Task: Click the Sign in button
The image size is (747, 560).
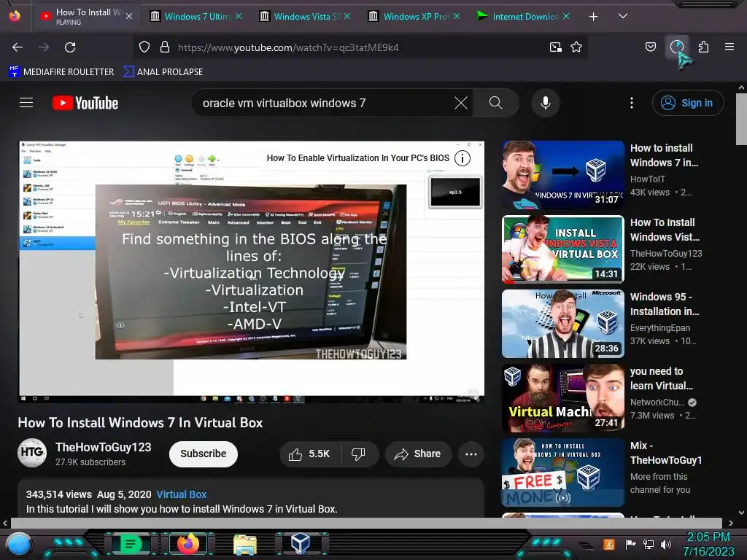Action: pos(688,103)
